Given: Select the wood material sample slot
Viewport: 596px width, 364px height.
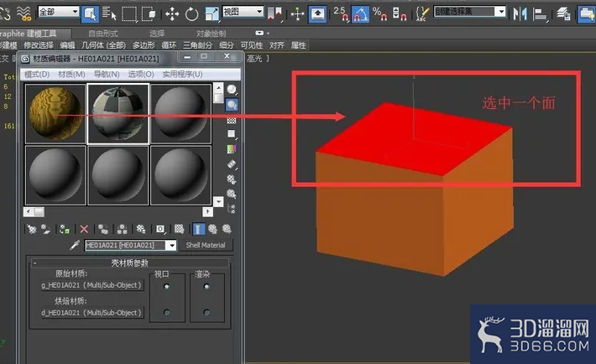Looking at the screenshot, I should pos(55,113).
